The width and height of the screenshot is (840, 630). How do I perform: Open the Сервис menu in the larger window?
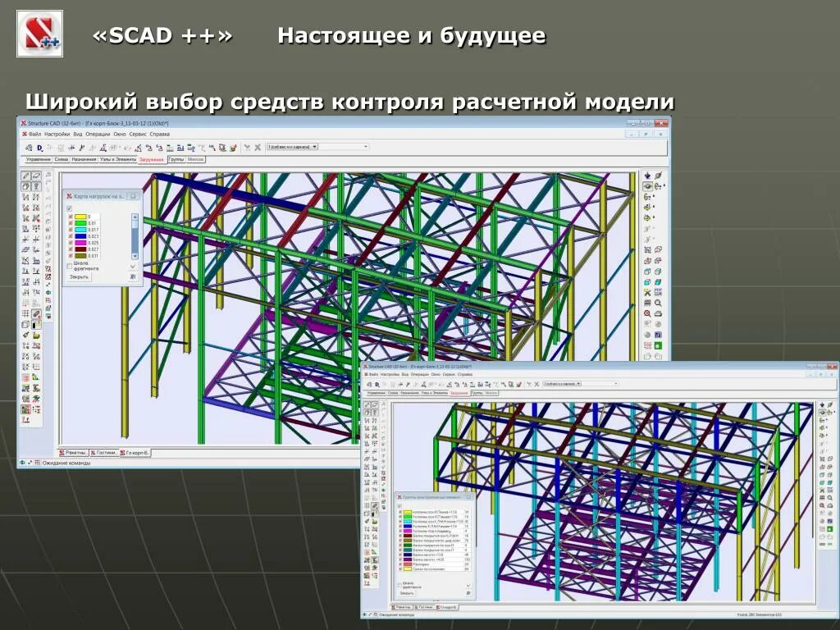[138, 134]
